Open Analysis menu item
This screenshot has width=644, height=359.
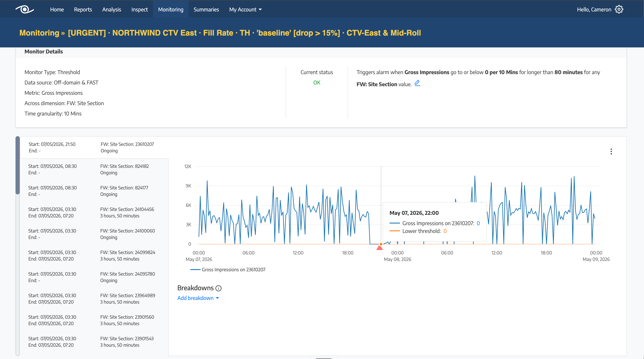(x=111, y=9)
